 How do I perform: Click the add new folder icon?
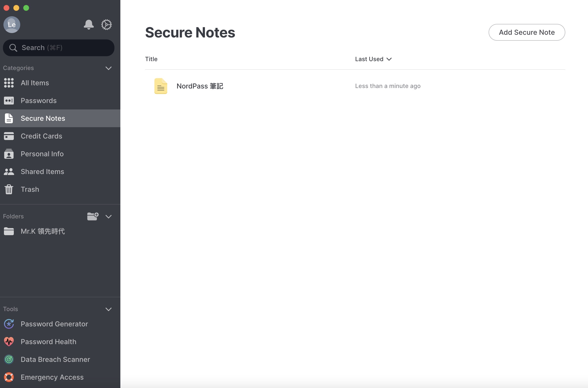click(93, 216)
